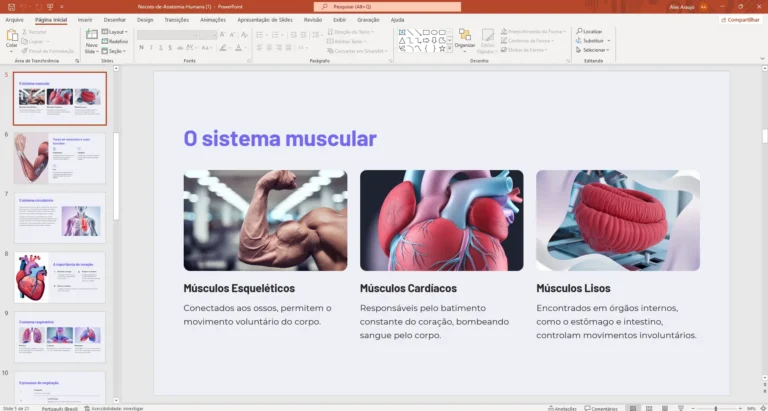768x411 pixels.
Task: Select the text box shape tool
Action: 402,32
